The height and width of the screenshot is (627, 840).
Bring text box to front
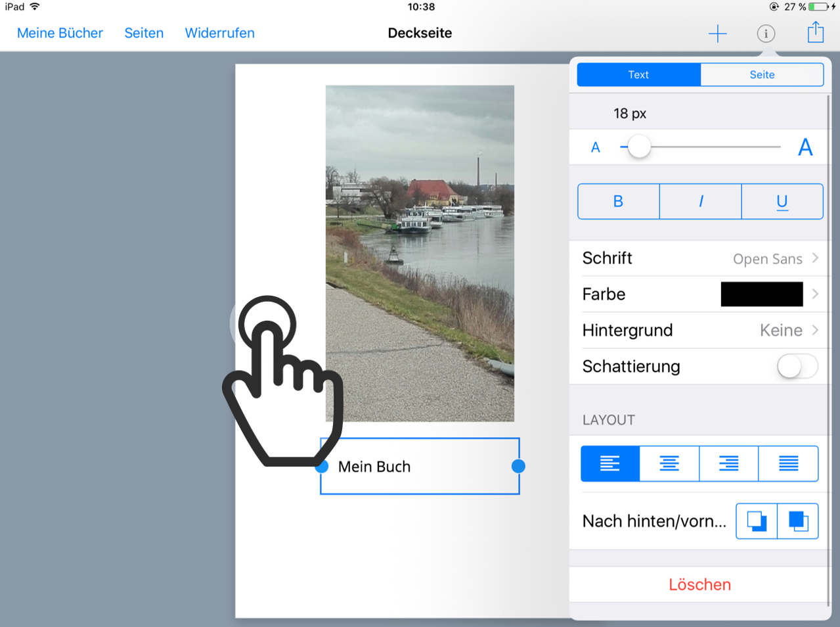[798, 521]
